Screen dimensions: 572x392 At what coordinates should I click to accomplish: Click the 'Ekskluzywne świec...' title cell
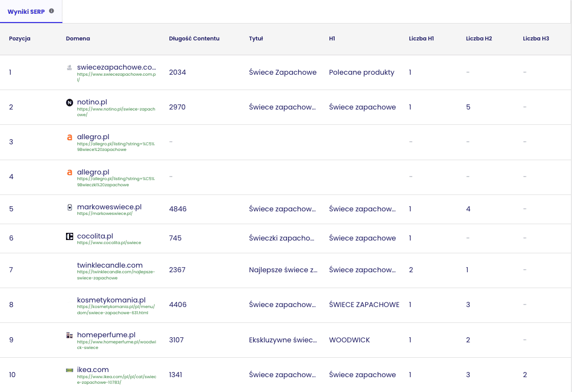pyautogui.click(x=283, y=340)
